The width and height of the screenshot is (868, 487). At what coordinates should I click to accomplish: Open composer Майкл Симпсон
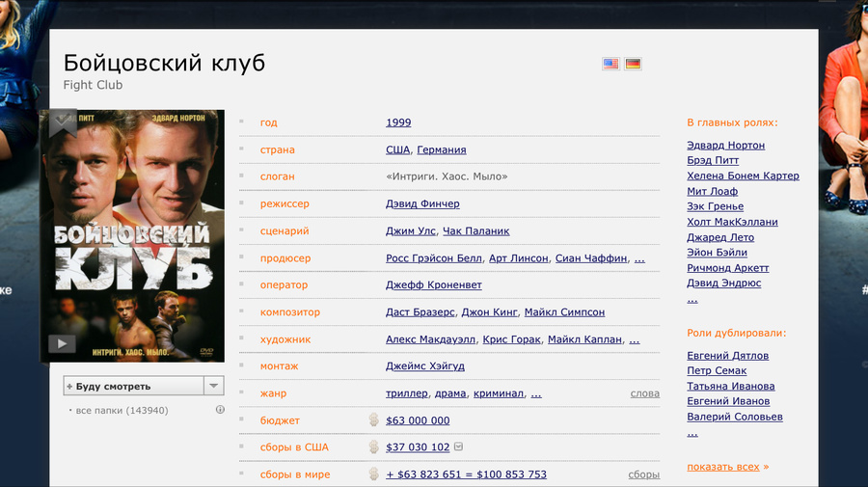click(x=564, y=311)
